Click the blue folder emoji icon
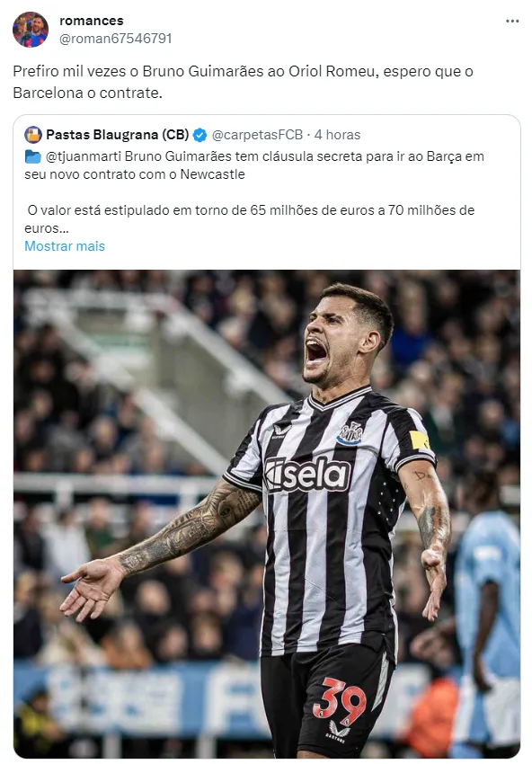The width and height of the screenshot is (532, 764). [x=32, y=156]
